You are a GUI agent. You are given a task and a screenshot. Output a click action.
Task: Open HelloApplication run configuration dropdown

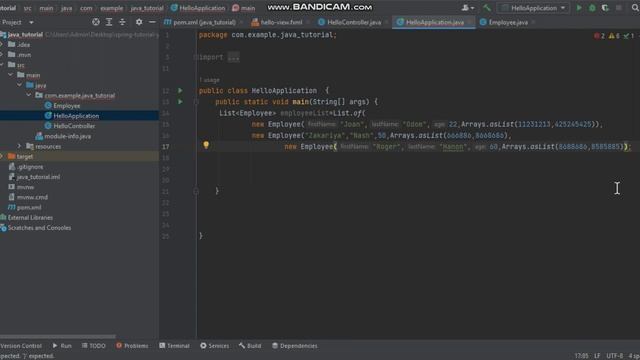pos(533,8)
